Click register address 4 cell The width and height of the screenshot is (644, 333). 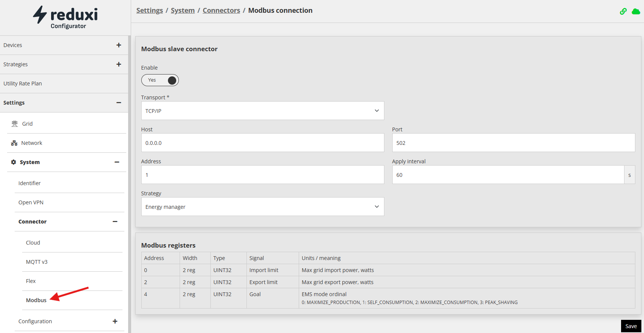(161, 298)
